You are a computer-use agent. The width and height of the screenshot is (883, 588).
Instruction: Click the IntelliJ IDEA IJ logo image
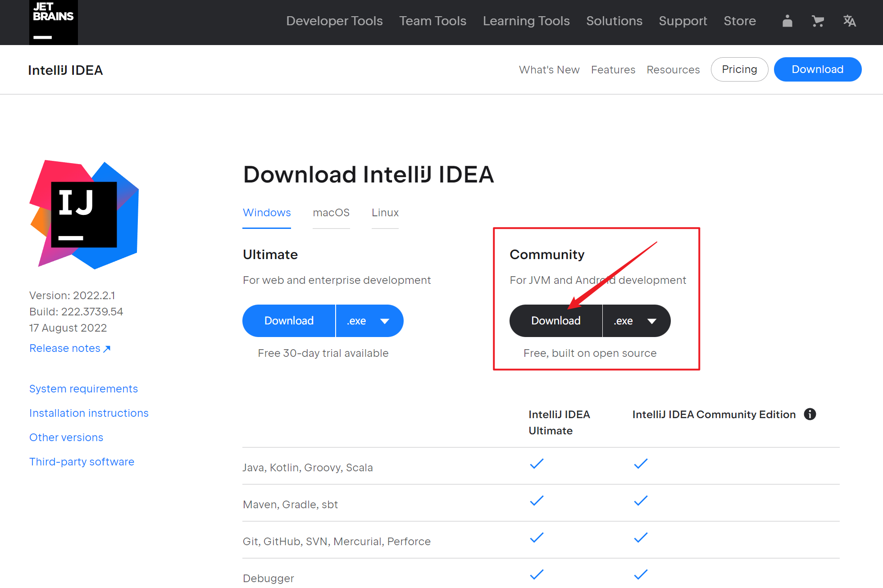click(x=84, y=214)
